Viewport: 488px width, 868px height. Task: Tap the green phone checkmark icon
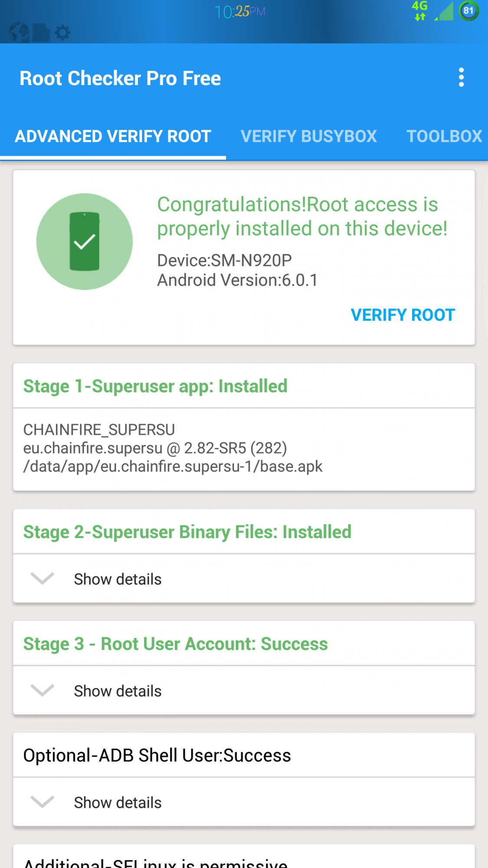pos(85,241)
